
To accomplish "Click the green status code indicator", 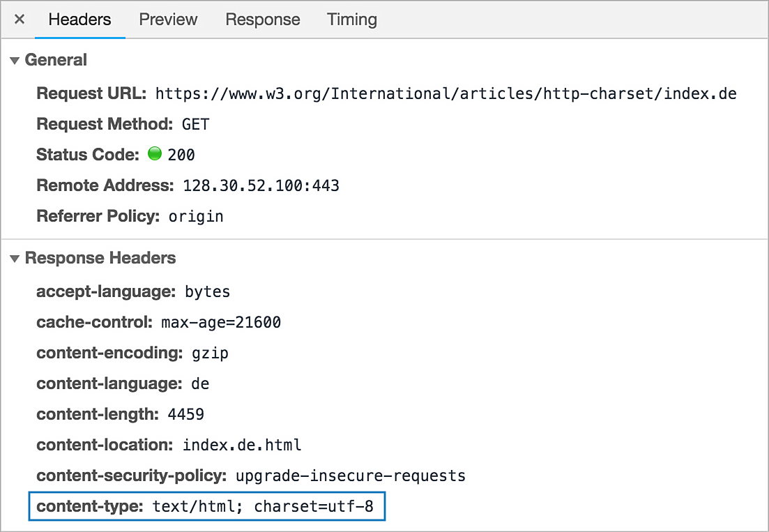I will (155, 153).
